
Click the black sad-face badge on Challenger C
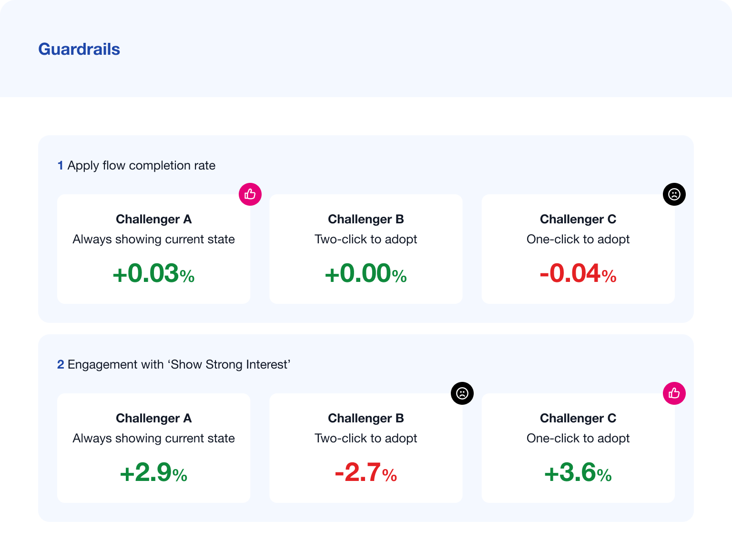coord(674,194)
